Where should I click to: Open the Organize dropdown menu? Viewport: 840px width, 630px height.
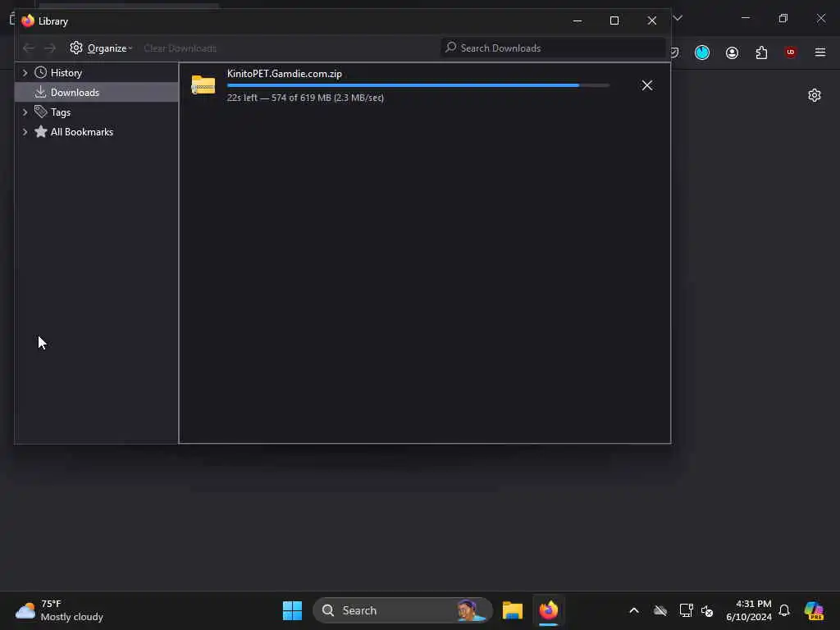coord(101,48)
